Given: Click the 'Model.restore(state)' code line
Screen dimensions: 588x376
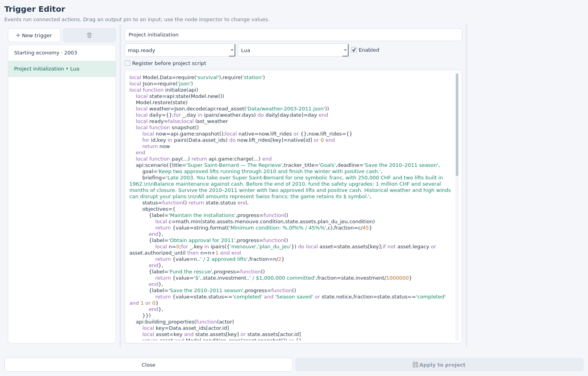Looking at the screenshot, I should click(x=162, y=103).
